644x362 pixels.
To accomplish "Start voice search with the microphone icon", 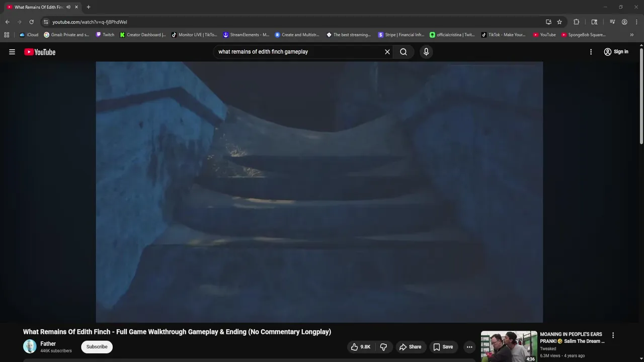I will tap(426, 52).
